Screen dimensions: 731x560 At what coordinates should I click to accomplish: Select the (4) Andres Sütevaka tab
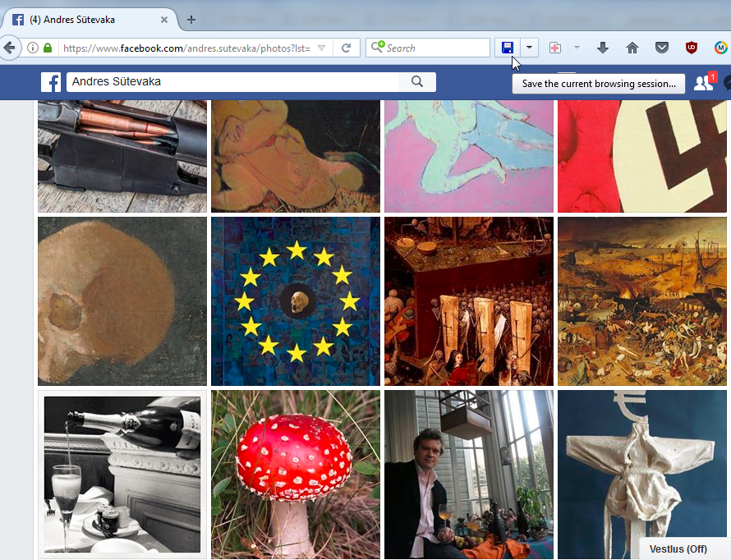point(89,20)
